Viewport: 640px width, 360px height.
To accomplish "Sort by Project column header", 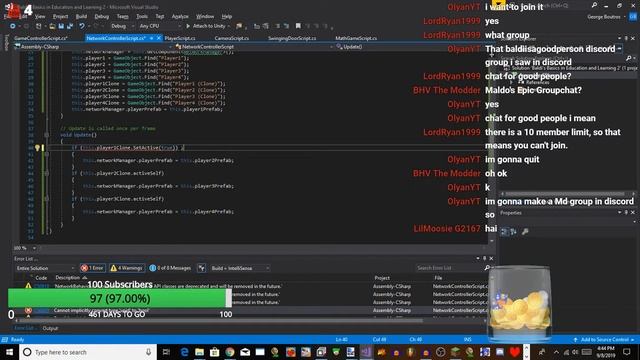I will point(382,278).
